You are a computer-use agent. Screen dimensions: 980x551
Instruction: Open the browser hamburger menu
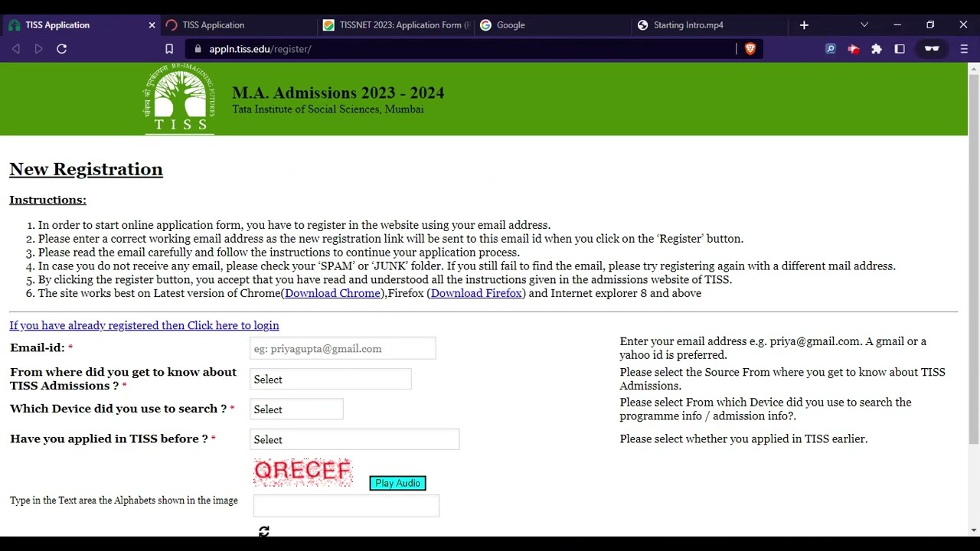pyautogui.click(x=964, y=49)
